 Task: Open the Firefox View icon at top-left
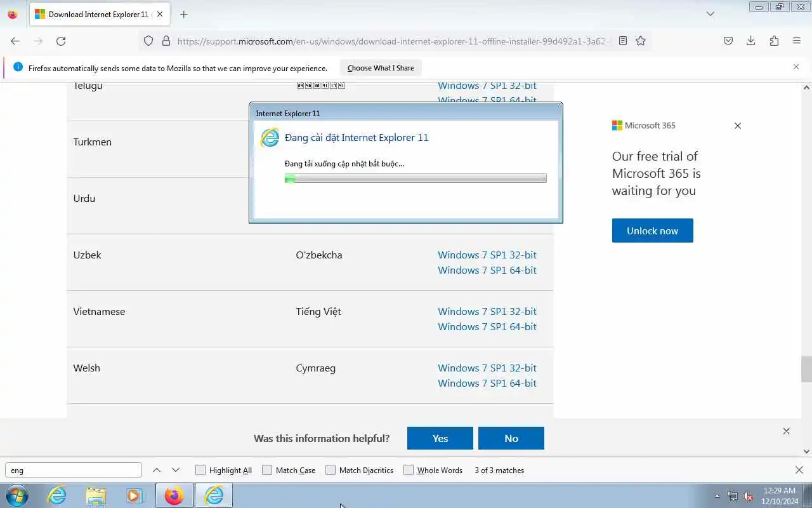[x=13, y=14]
